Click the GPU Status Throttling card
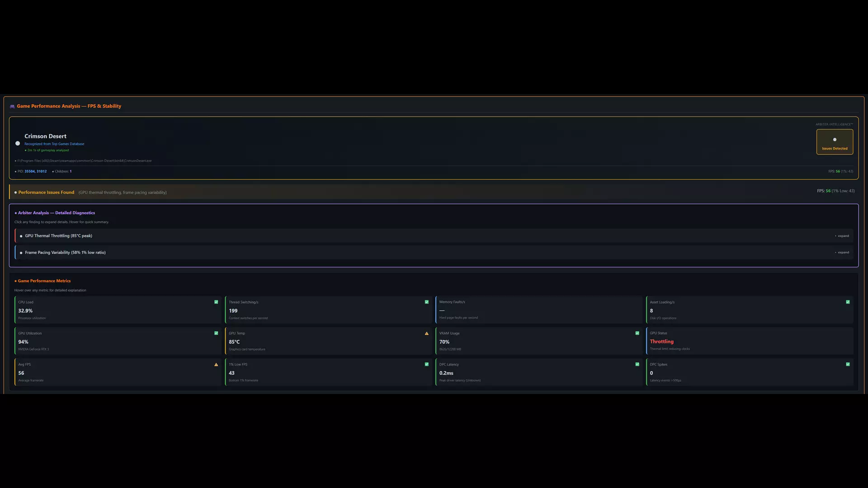Viewport: 868px width, 488px height. 750,341
